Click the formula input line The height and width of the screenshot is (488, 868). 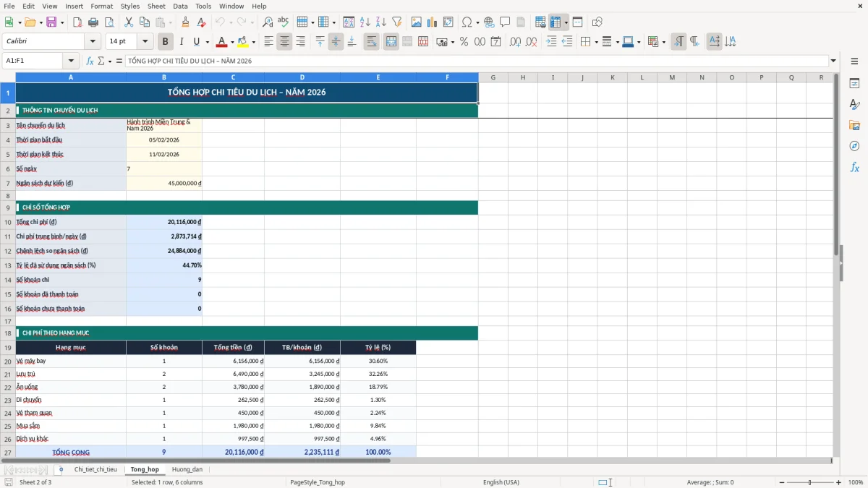click(477, 61)
